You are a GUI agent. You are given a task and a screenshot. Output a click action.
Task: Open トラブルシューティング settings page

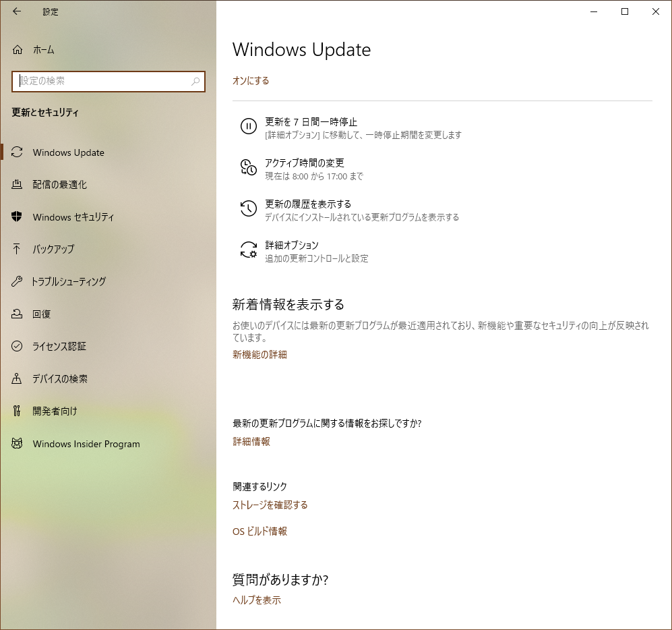click(69, 282)
